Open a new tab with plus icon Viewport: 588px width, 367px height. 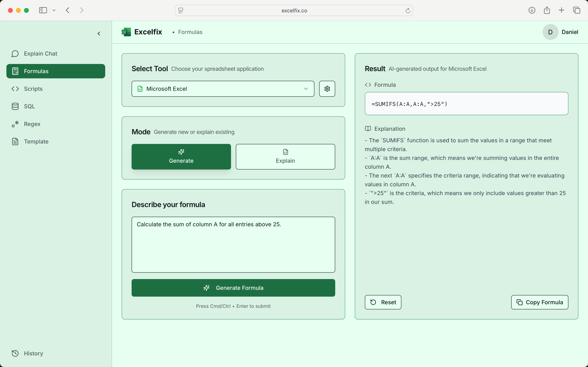561,10
